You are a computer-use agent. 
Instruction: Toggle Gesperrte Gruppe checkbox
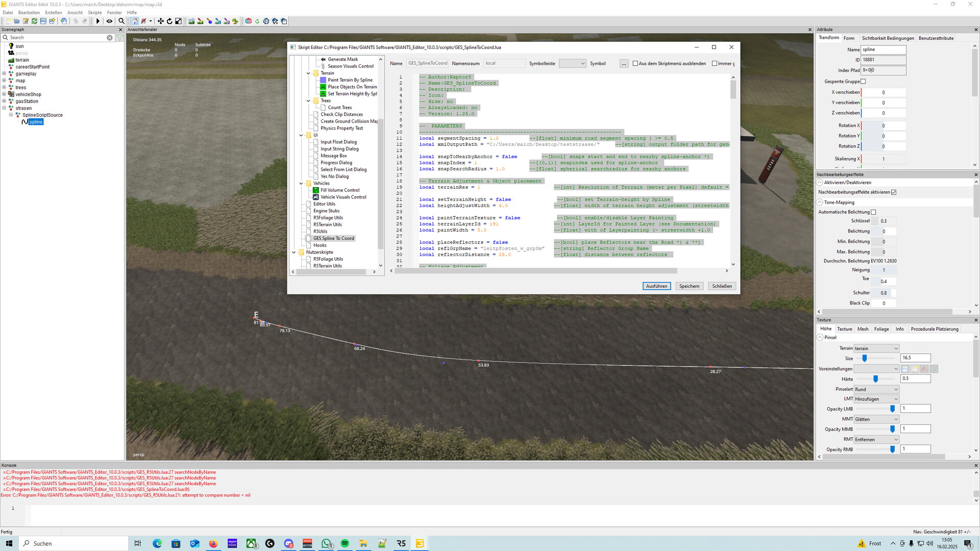(863, 82)
